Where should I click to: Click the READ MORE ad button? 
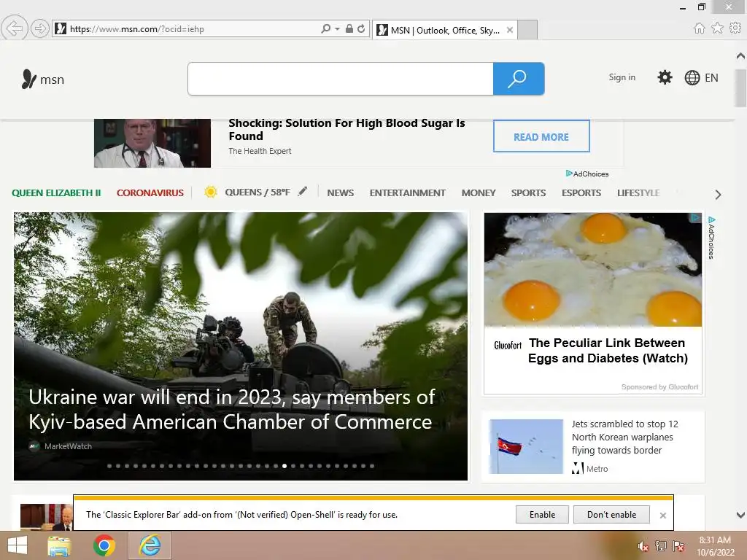pyautogui.click(x=541, y=136)
